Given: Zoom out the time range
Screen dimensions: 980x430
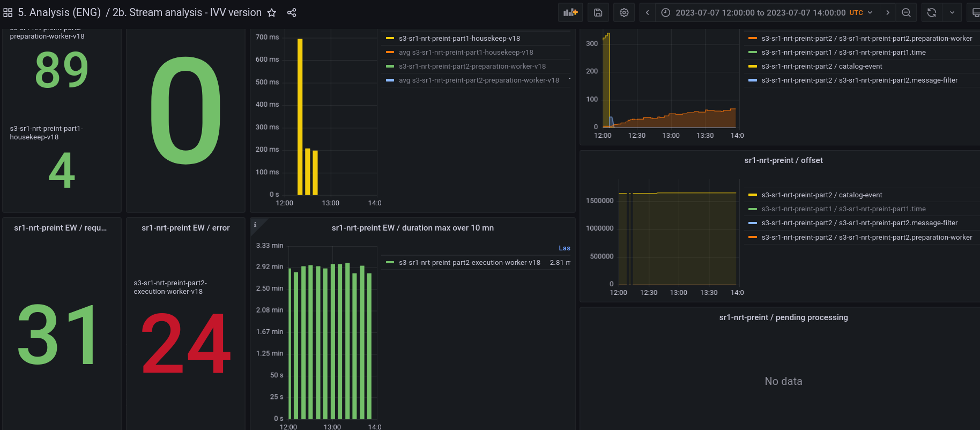Looking at the screenshot, I should point(906,12).
